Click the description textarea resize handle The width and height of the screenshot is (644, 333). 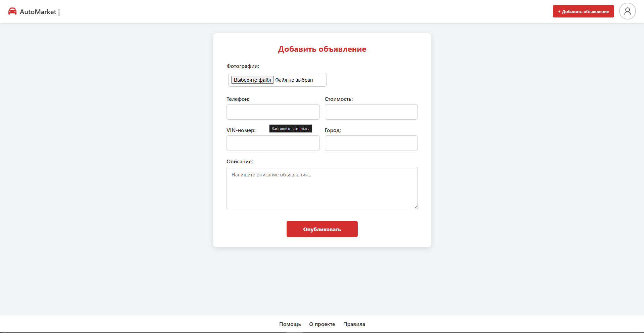tap(416, 207)
